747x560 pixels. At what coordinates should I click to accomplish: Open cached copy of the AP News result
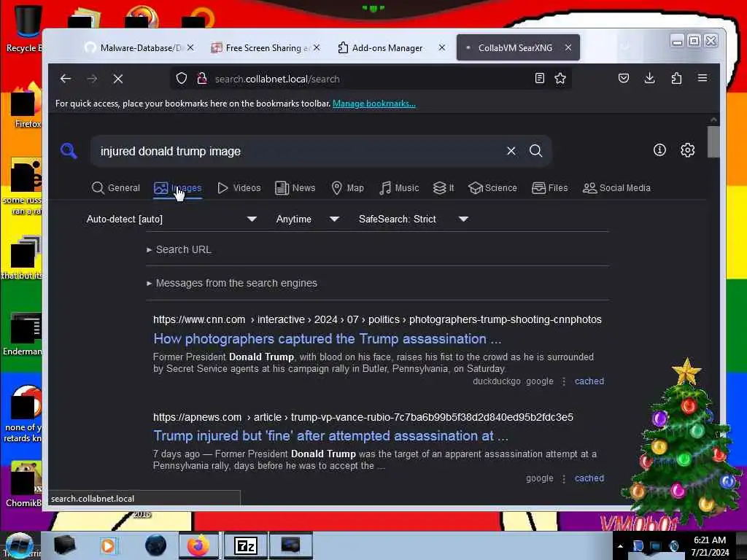[x=589, y=478]
